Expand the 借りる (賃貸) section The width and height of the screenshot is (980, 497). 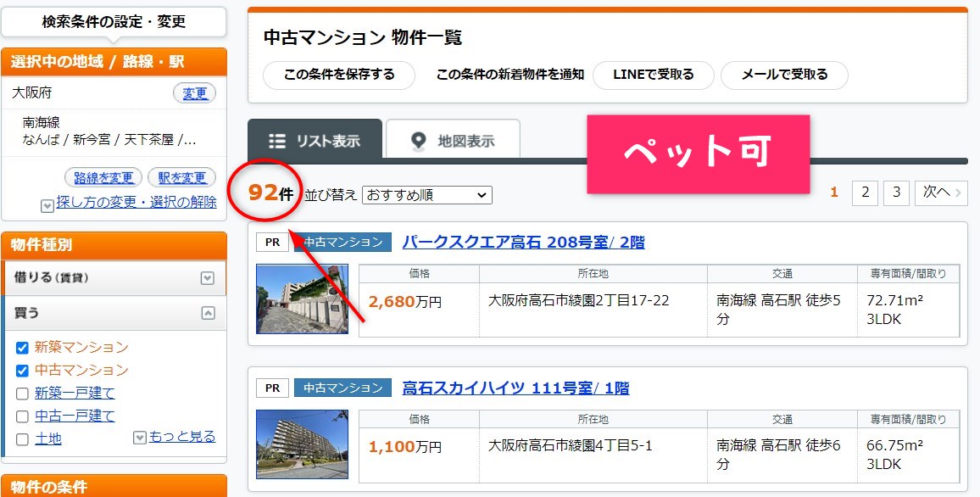tap(208, 278)
